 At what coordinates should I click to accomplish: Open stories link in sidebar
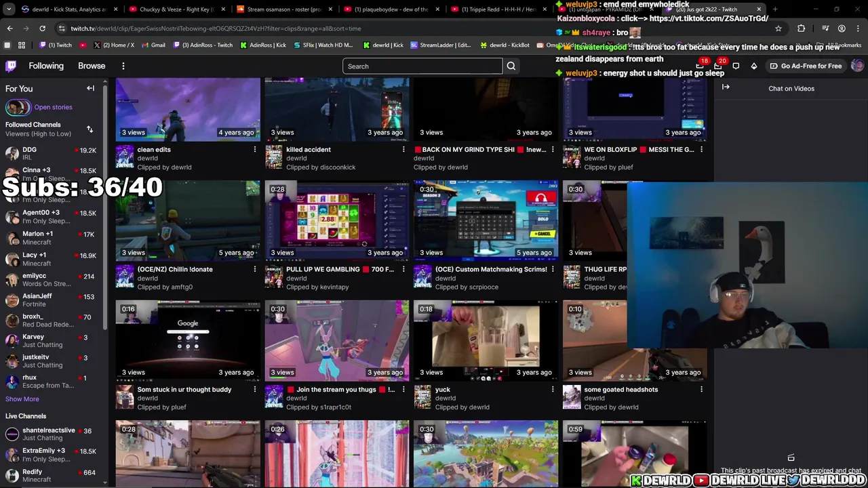(53, 107)
